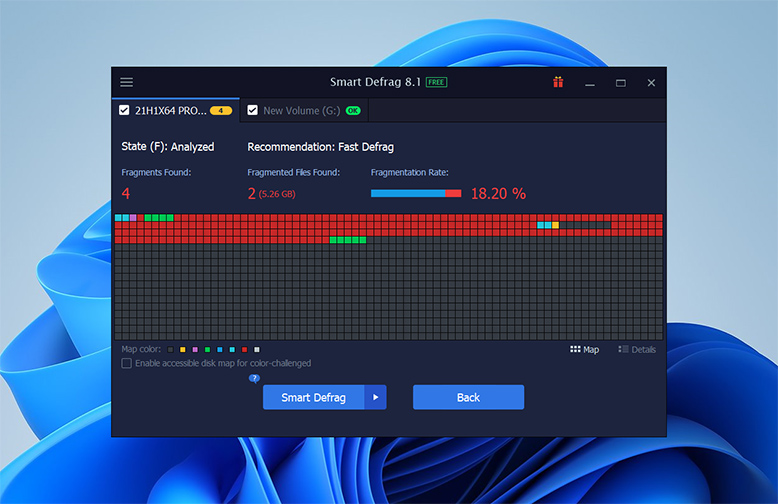Click the Map color: label
Image resolution: width=778 pixels, height=504 pixels.
(x=141, y=349)
